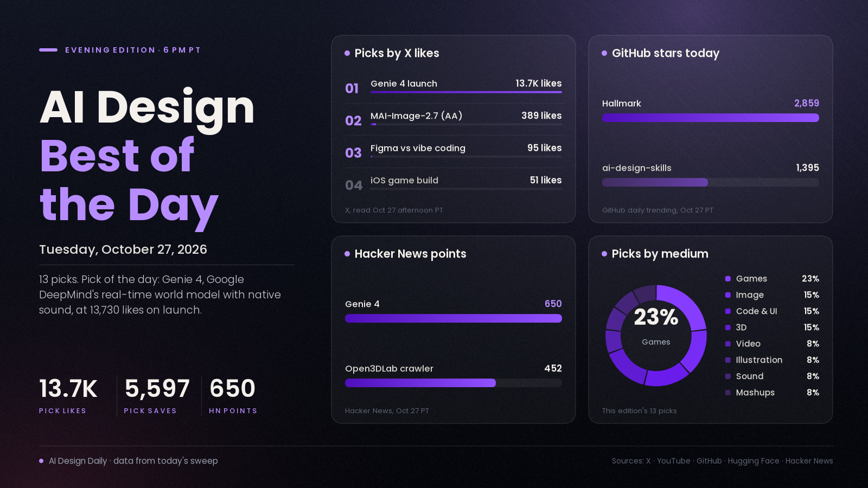Image resolution: width=868 pixels, height=488 pixels.
Task: Click the Image legend color swatch
Action: pos(728,295)
